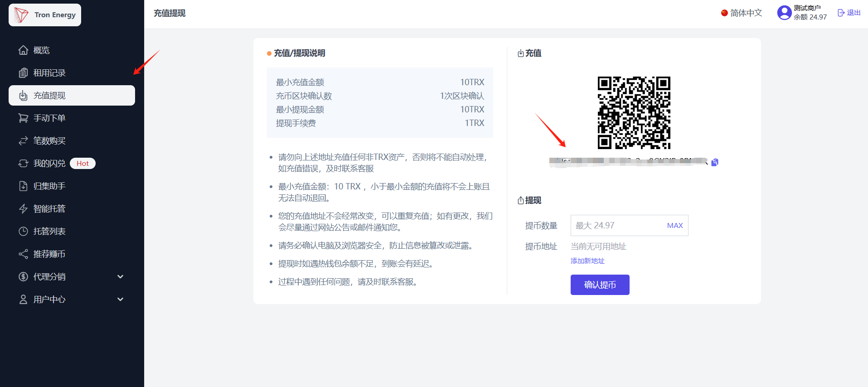Click the Hot badge beside 我的闪兑
Screen dimensions: 868x387
(82, 164)
